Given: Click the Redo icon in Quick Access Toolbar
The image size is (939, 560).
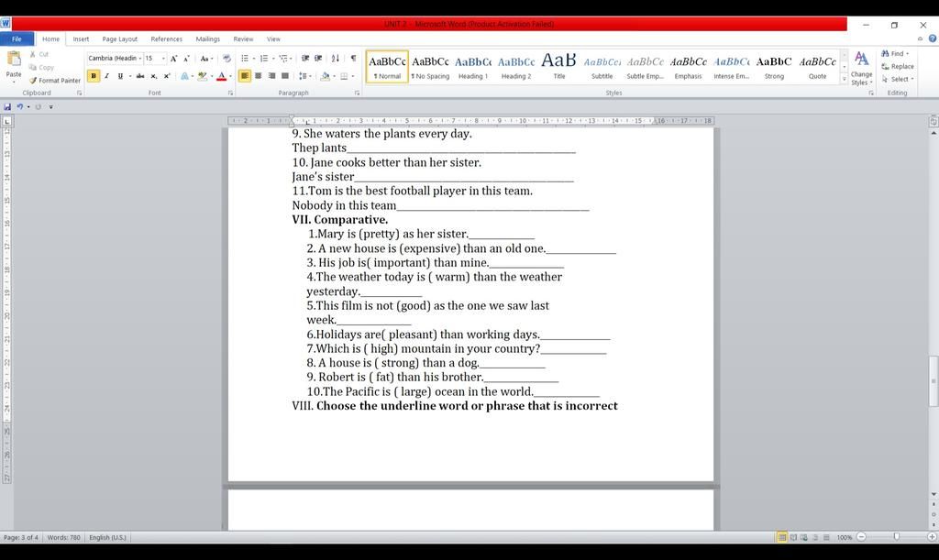Looking at the screenshot, I should (38, 106).
